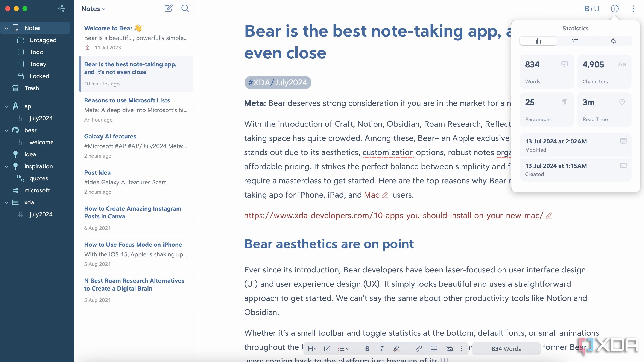644x362 pixels.
Task: Open Instagram Posts in Canva note
Action: [x=136, y=218]
